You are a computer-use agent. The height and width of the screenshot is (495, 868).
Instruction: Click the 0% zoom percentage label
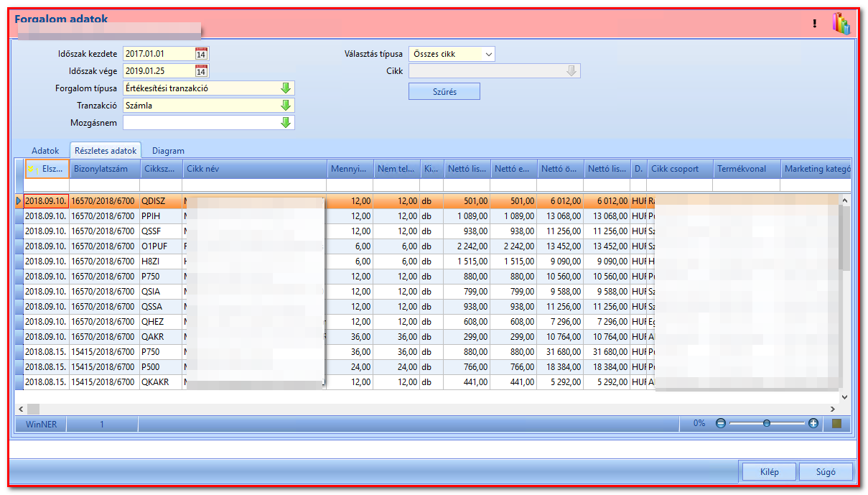tap(699, 424)
